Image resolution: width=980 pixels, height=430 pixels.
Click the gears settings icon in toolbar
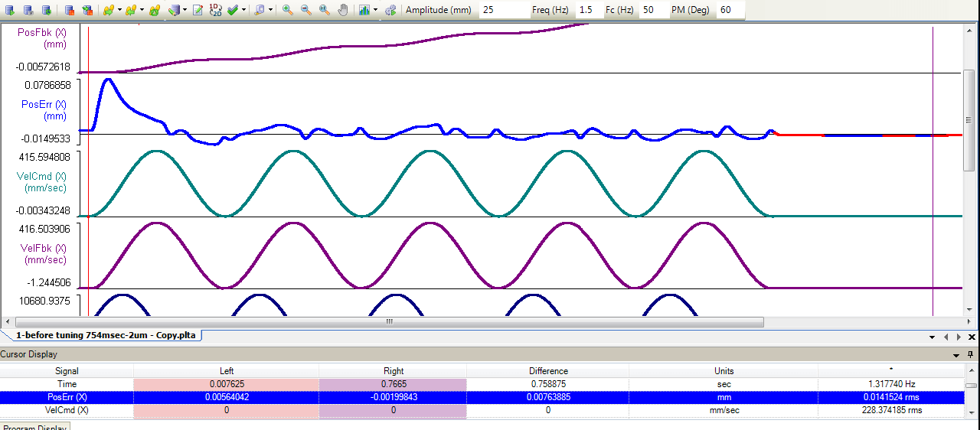[391, 10]
